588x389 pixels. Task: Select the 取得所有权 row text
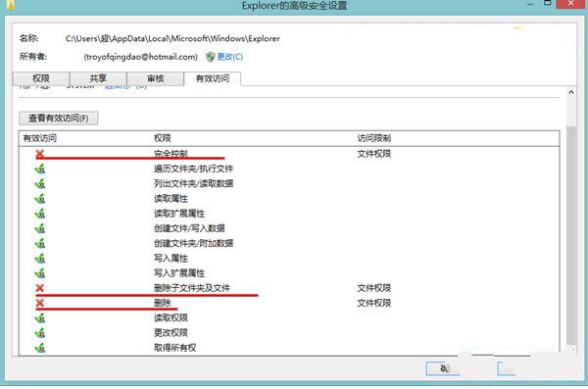tap(175, 348)
